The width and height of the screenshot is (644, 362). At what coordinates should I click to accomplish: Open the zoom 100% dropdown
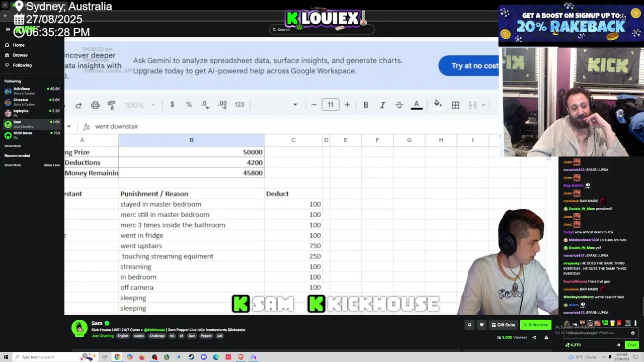pos(140,105)
